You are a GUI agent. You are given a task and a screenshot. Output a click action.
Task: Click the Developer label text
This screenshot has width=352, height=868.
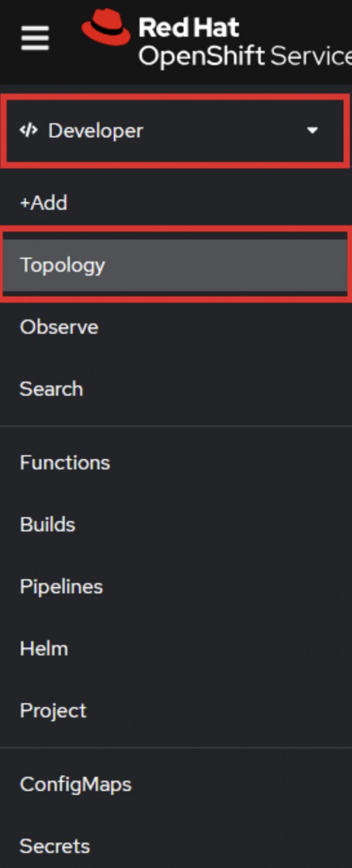tap(96, 131)
